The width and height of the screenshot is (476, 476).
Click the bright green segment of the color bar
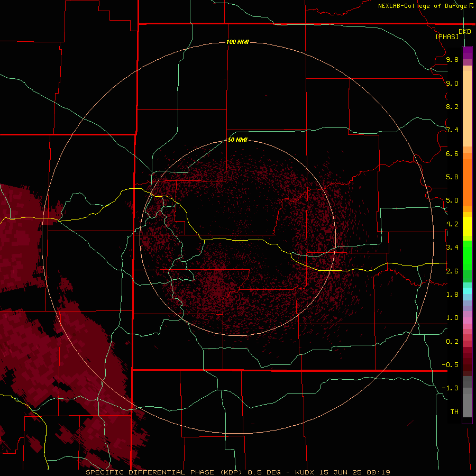(x=467, y=255)
